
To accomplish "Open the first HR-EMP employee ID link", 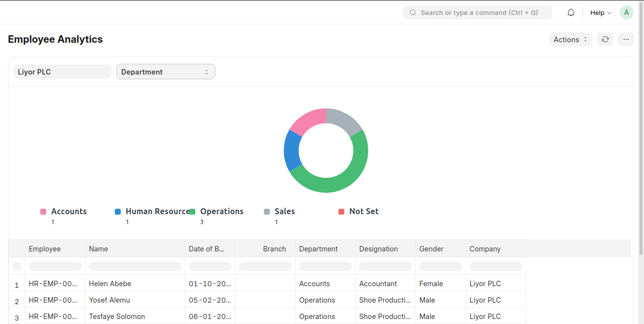I will point(52,283).
